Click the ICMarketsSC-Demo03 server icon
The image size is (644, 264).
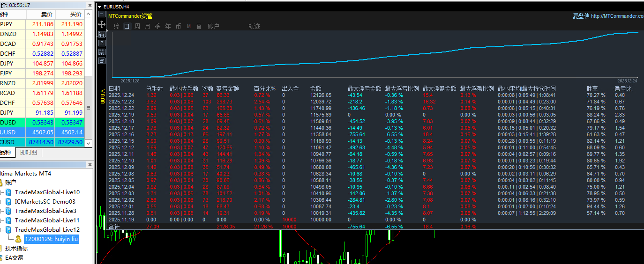point(8,202)
